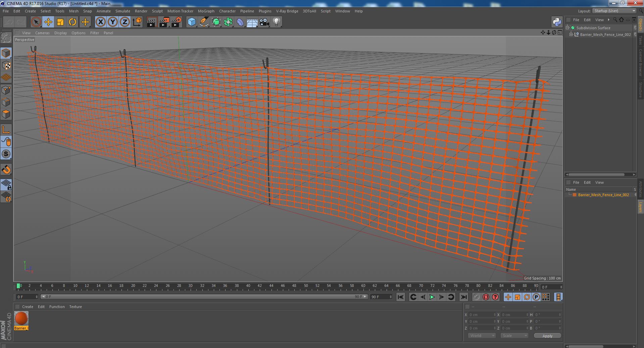Screen dimensions: 644x348
Task: Play the animation forward
Action: (432, 297)
